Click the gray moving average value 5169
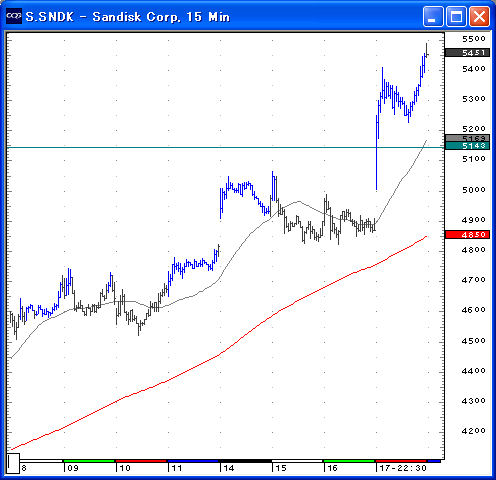The image size is (496, 480). (x=467, y=138)
